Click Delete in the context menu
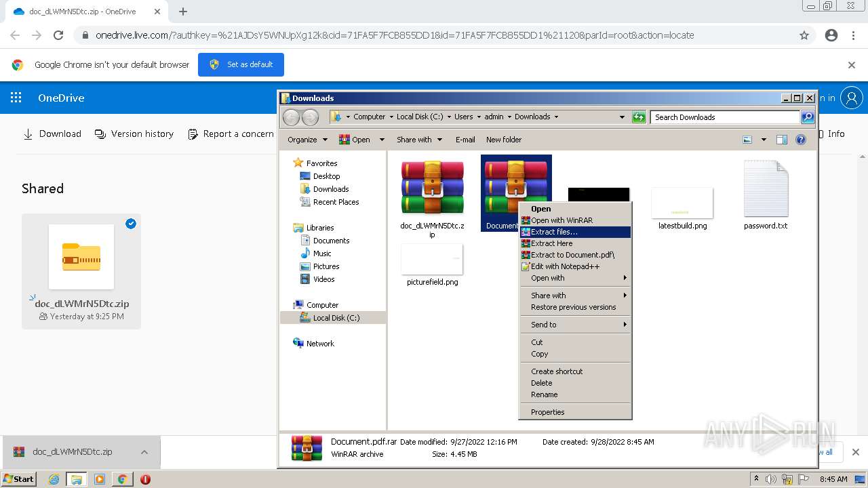Viewport: 868px width, 488px height. coord(575,383)
